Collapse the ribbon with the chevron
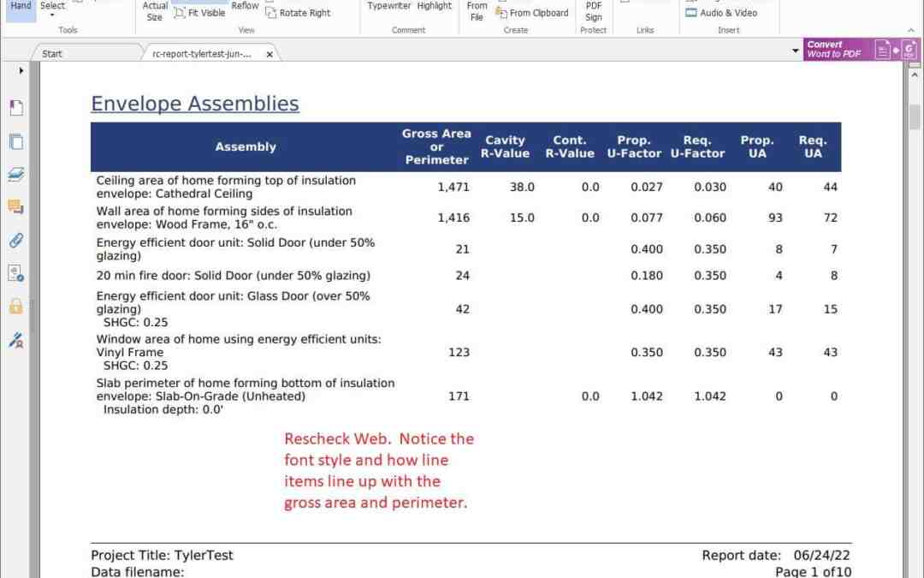The height and width of the screenshot is (578, 924). [x=911, y=31]
